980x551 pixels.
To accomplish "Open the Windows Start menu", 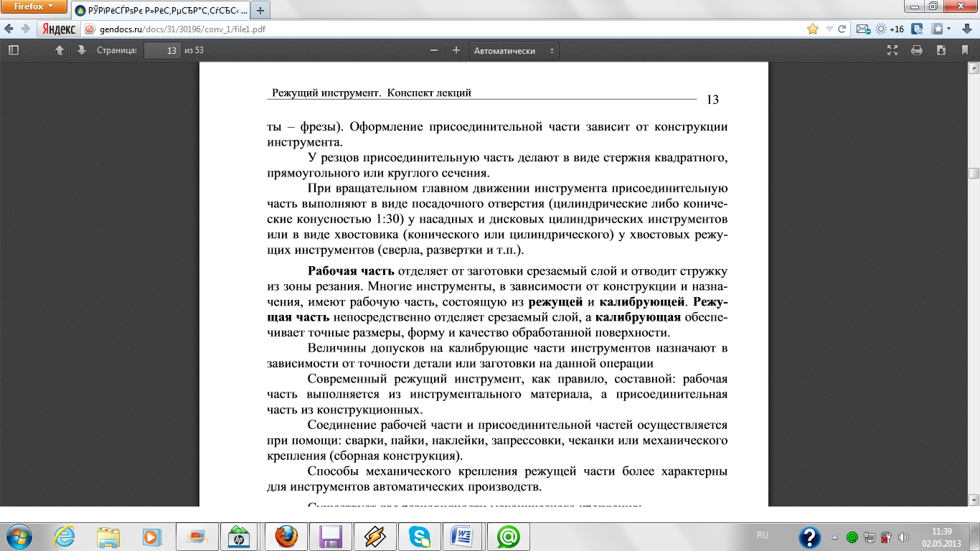I will click(18, 536).
